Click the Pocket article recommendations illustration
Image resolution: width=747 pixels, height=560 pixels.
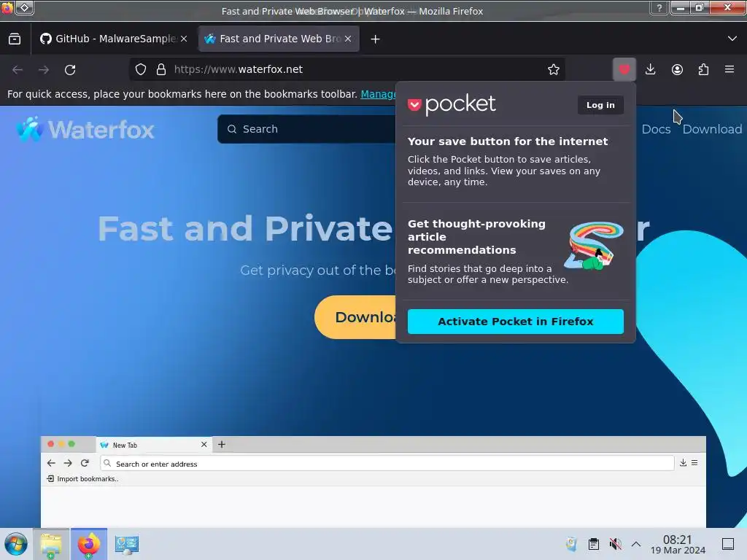[594, 246]
